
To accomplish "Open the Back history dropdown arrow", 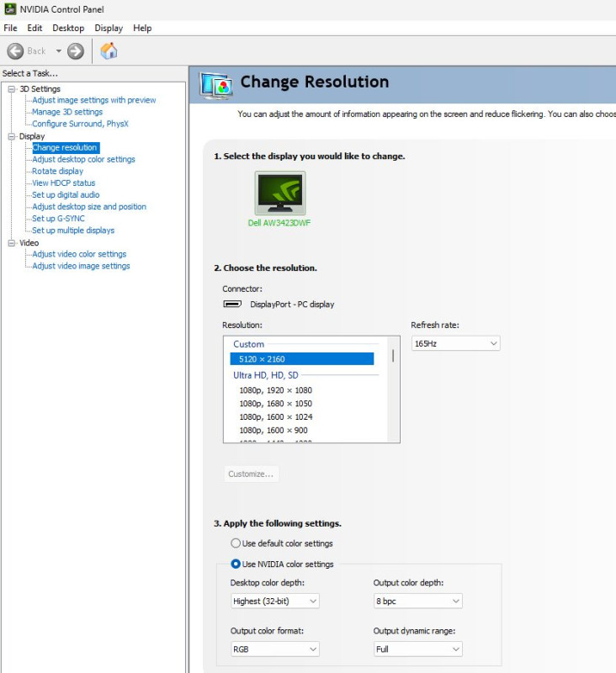I will (x=58, y=51).
